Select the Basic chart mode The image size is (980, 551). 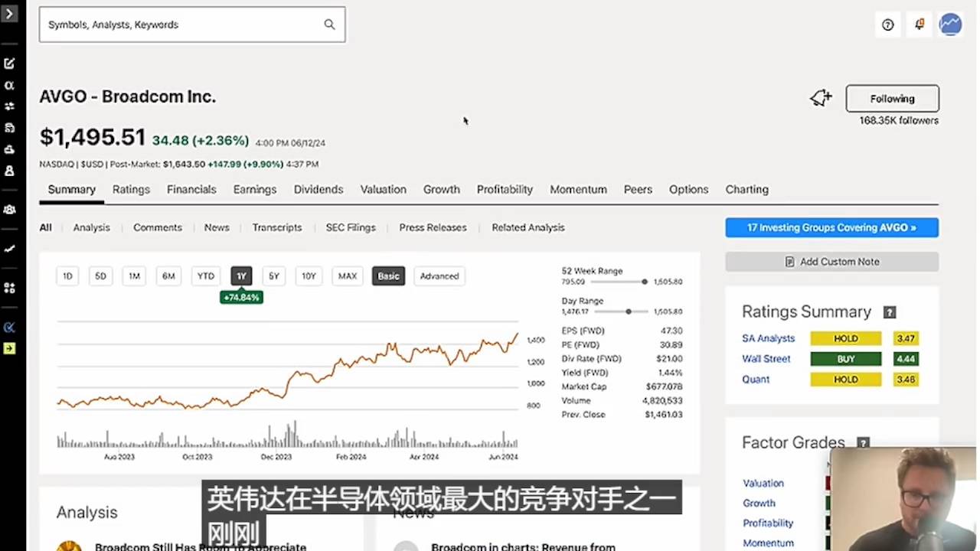pos(388,276)
